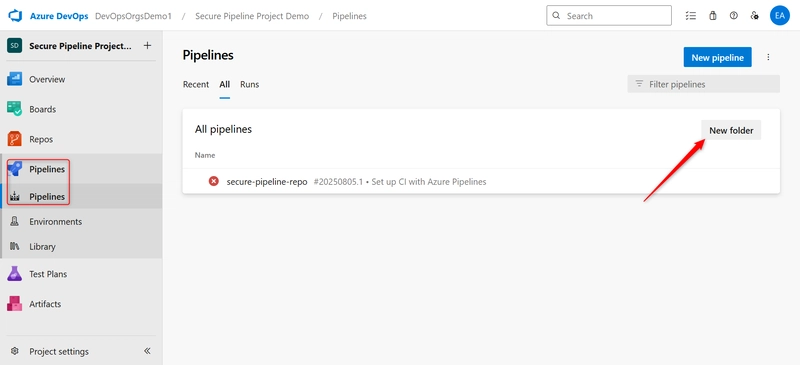
Task: Go to Secure Pipeline Project Demo breadcrumb
Action: (x=252, y=16)
